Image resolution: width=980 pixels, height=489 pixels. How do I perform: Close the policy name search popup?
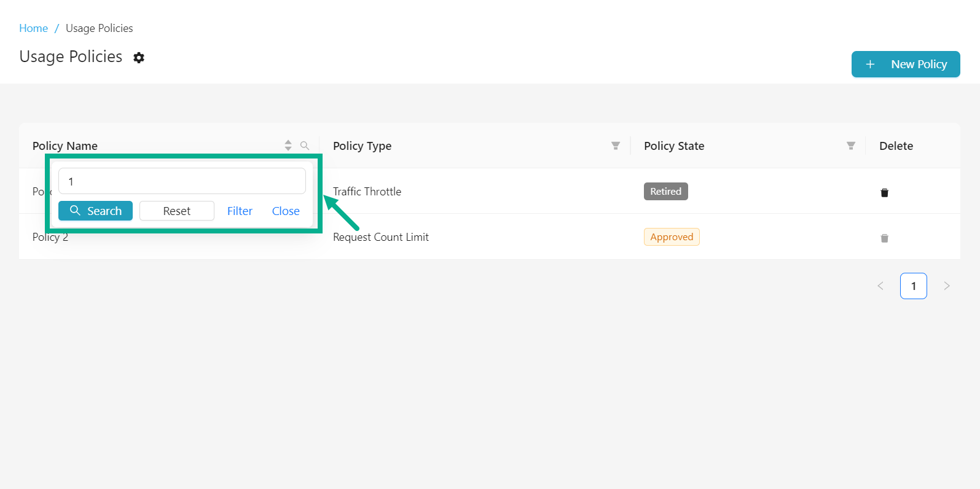[x=286, y=211]
